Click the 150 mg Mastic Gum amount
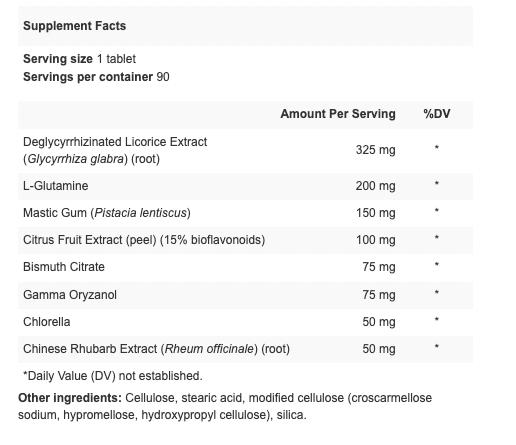This screenshot has height=445, width=516. 376,213
